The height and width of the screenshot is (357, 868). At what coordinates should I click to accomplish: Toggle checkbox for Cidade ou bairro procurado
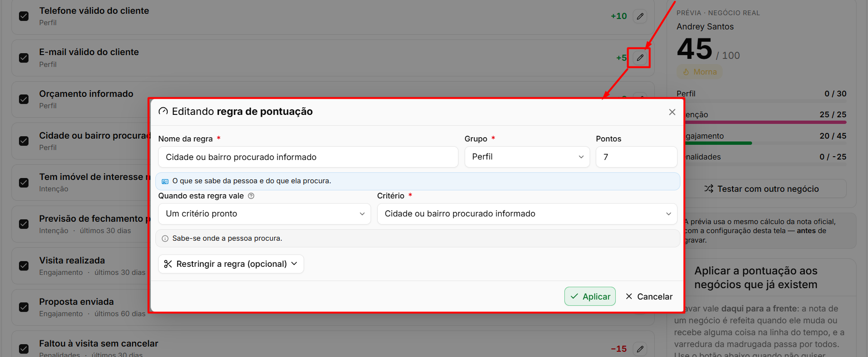[24, 141]
